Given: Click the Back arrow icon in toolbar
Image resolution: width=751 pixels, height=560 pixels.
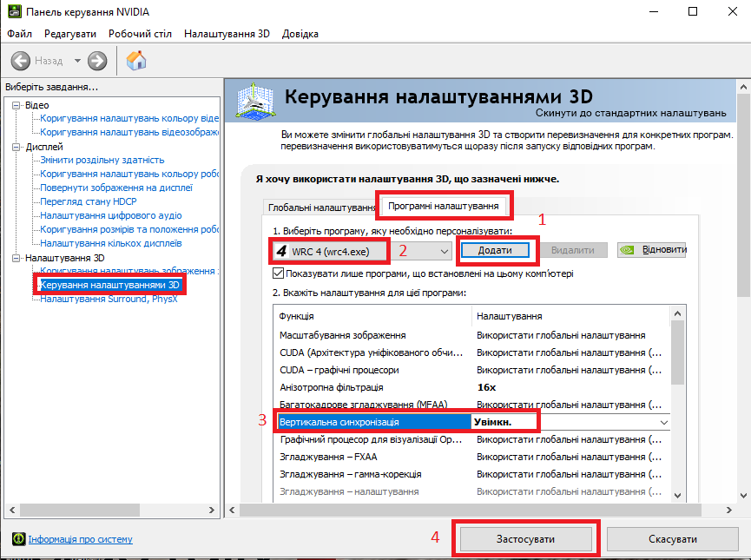Looking at the screenshot, I should click(21, 61).
